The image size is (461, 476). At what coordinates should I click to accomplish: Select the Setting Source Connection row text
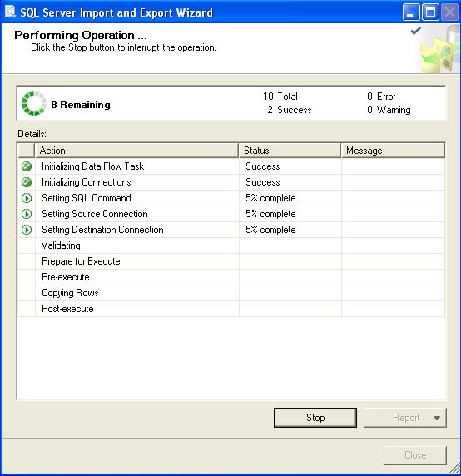[95, 214]
